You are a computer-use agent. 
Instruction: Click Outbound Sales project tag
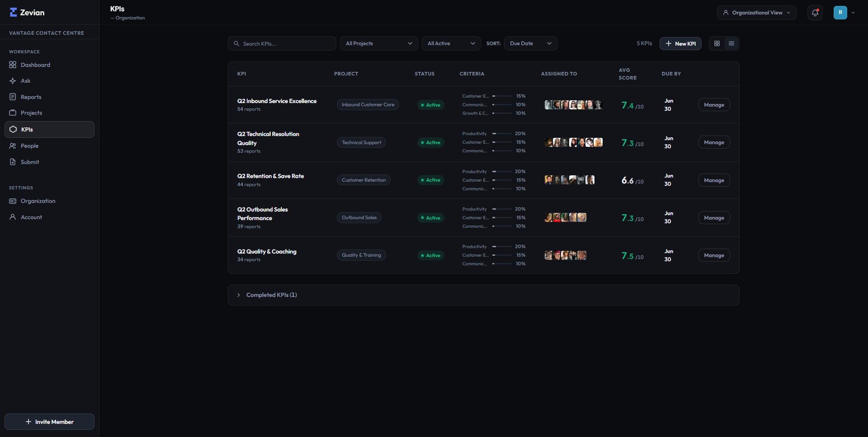point(359,217)
